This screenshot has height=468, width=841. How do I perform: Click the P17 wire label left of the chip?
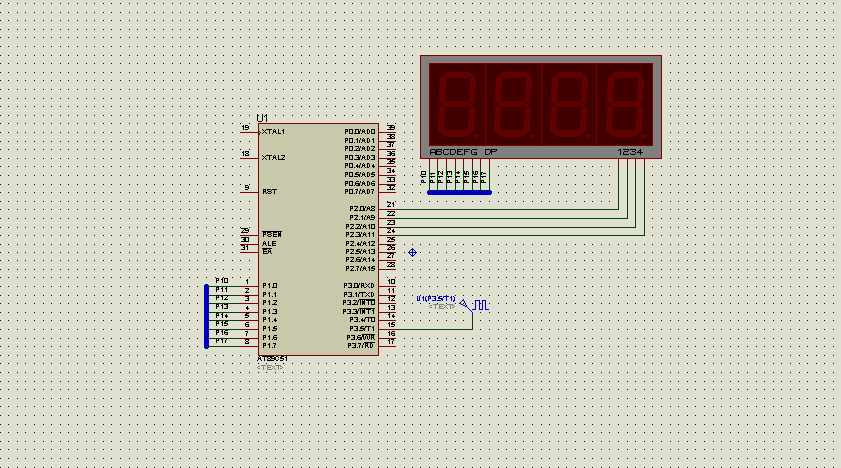(x=222, y=341)
